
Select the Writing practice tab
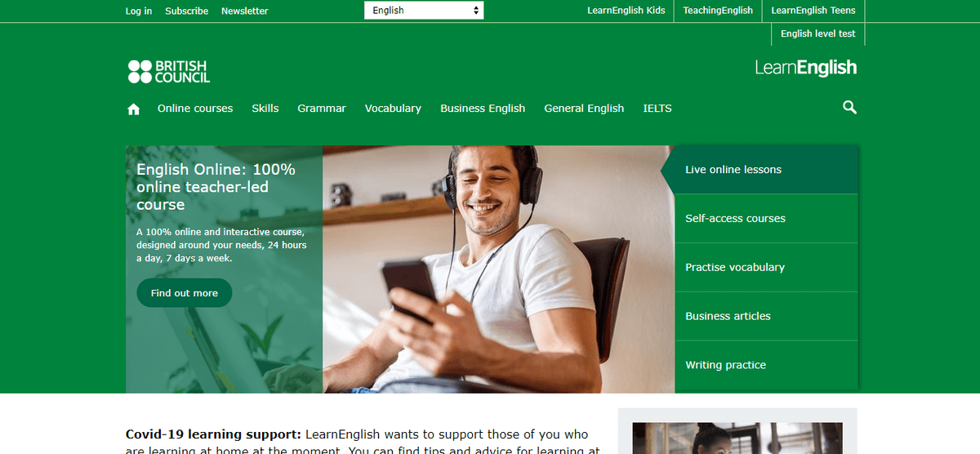[766, 366]
